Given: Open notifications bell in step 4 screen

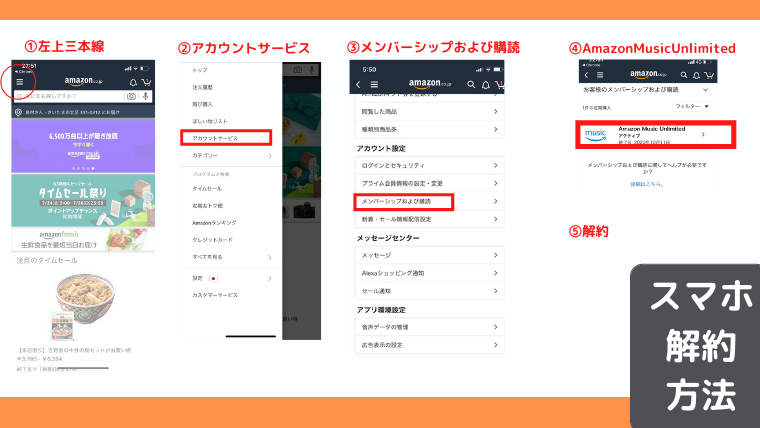Looking at the screenshot, I should click(697, 75).
